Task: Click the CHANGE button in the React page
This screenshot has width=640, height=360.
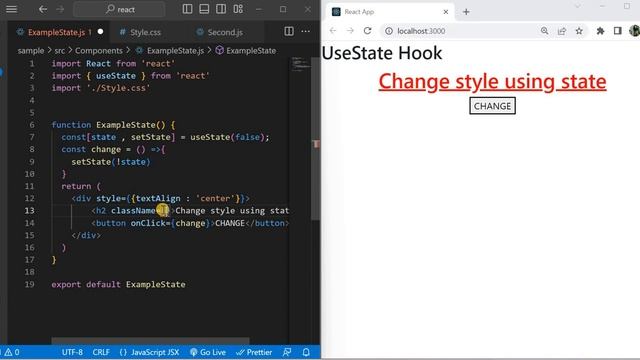Action: click(x=492, y=106)
